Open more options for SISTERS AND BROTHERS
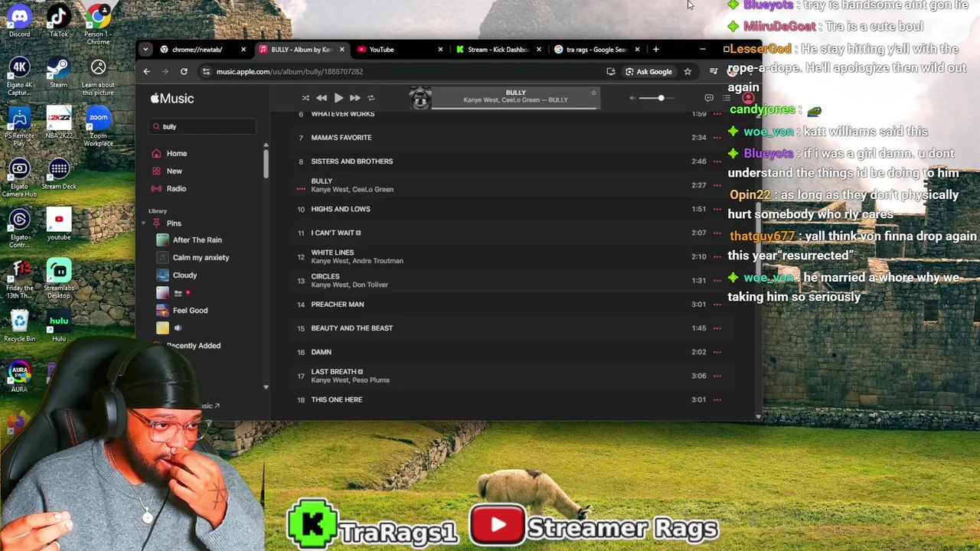980x551 pixels. (717, 161)
